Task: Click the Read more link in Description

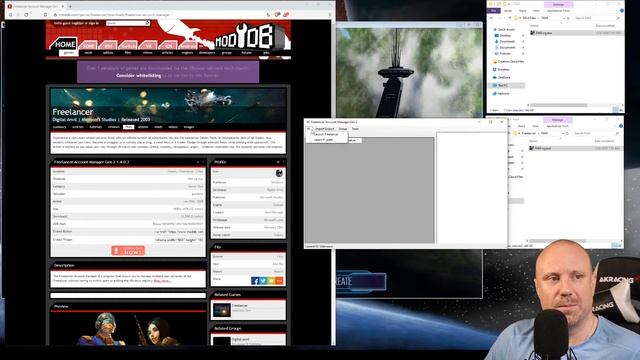Action: click(162, 281)
